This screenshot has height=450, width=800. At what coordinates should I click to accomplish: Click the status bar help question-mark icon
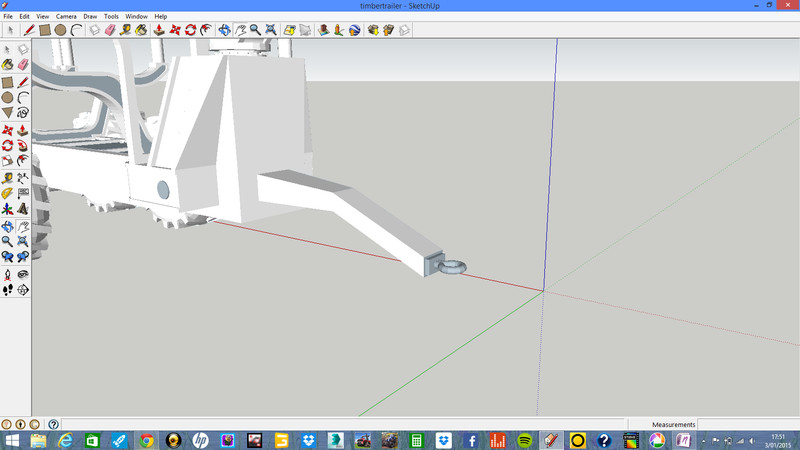[54, 424]
